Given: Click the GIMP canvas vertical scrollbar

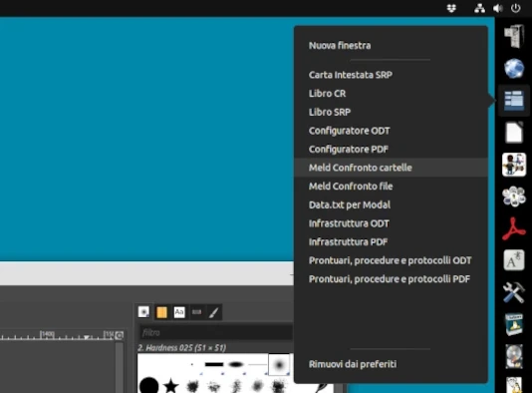Looking at the screenshot, I should click(x=120, y=367).
